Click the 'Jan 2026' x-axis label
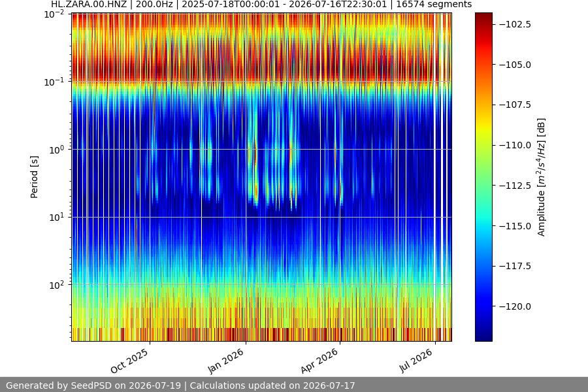Image resolution: width=588 pixels, height=392 pixels. point(226,361)
